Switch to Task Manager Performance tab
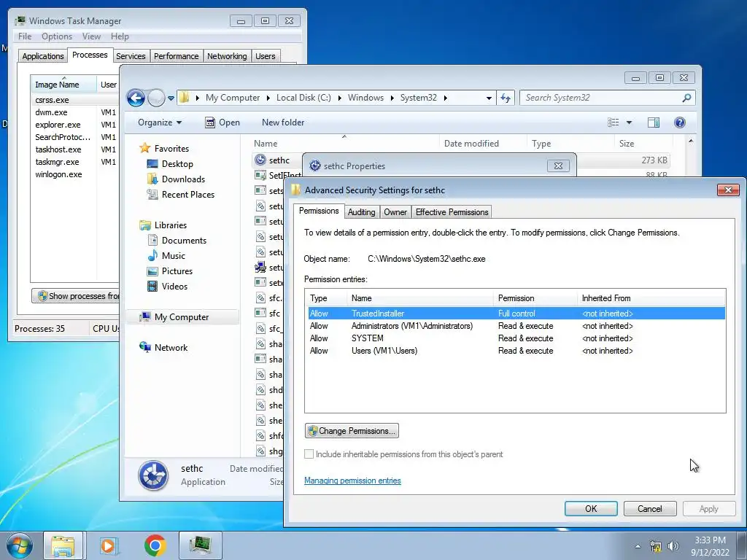Screen dimensions: 747x560 point(176,56)
